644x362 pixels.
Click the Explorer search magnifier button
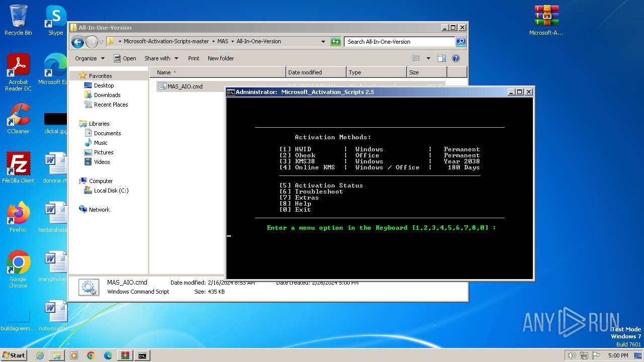click(x=460, y=42)
